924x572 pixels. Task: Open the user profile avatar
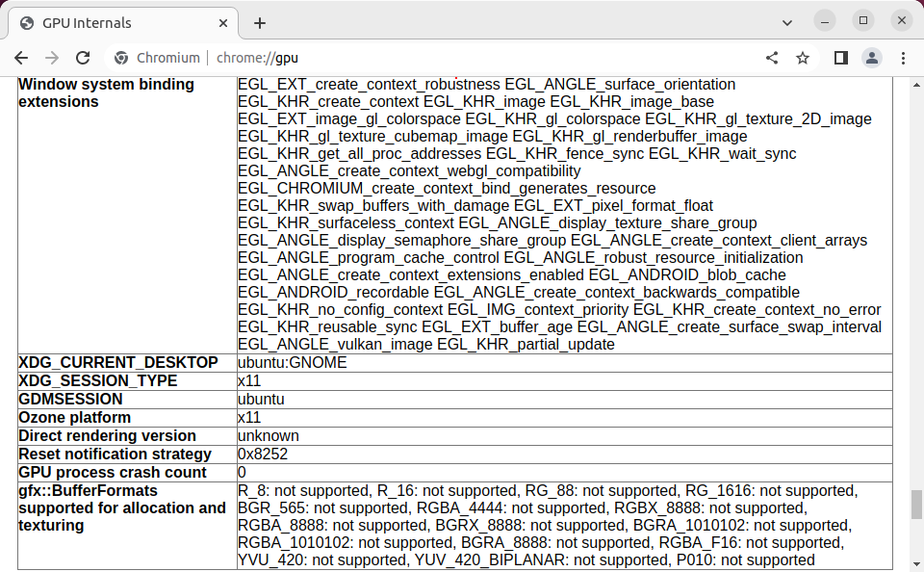click(x=871, y=58)
